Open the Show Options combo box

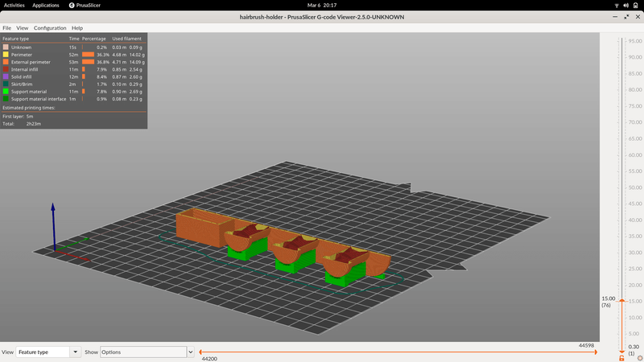[143, 352]
